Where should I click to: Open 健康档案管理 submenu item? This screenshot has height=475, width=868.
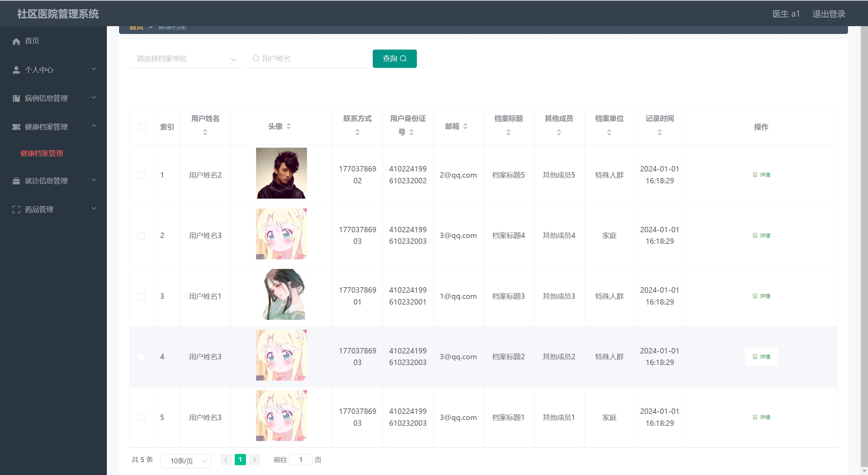(x=42, y=153)
